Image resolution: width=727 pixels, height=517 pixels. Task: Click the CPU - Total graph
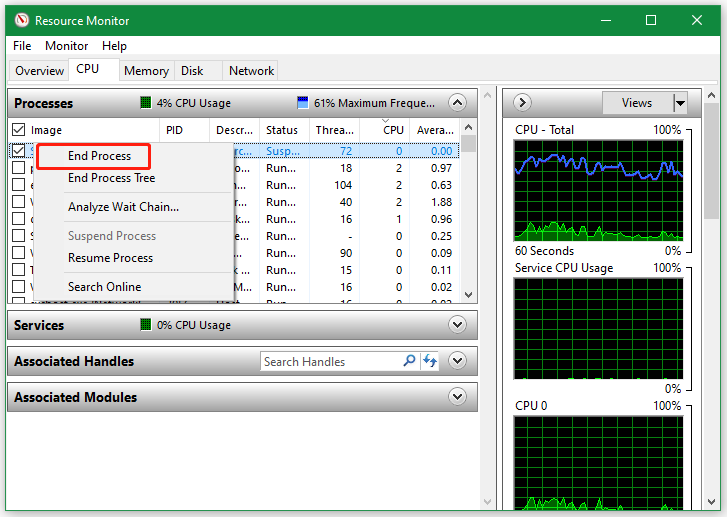pyautogui.click(x=599, y=191)
